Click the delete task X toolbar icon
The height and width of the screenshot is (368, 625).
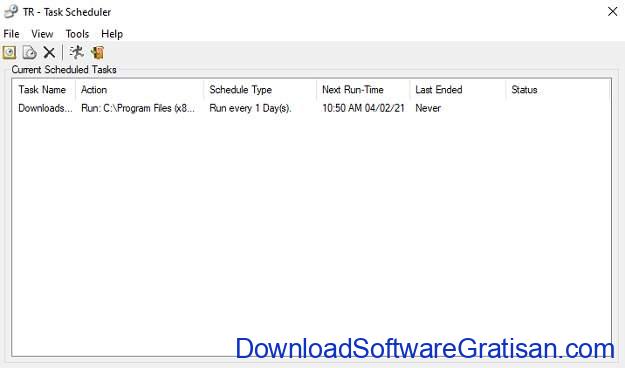(49, 52)
